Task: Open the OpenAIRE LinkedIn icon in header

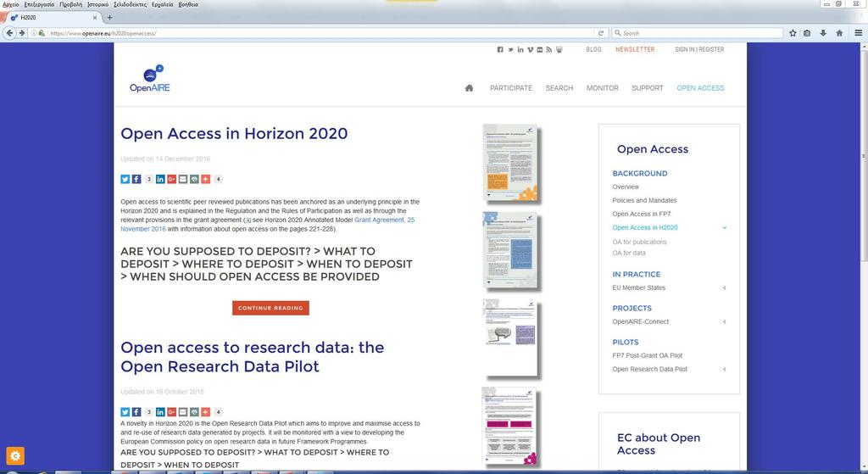Action: point(520,50)
